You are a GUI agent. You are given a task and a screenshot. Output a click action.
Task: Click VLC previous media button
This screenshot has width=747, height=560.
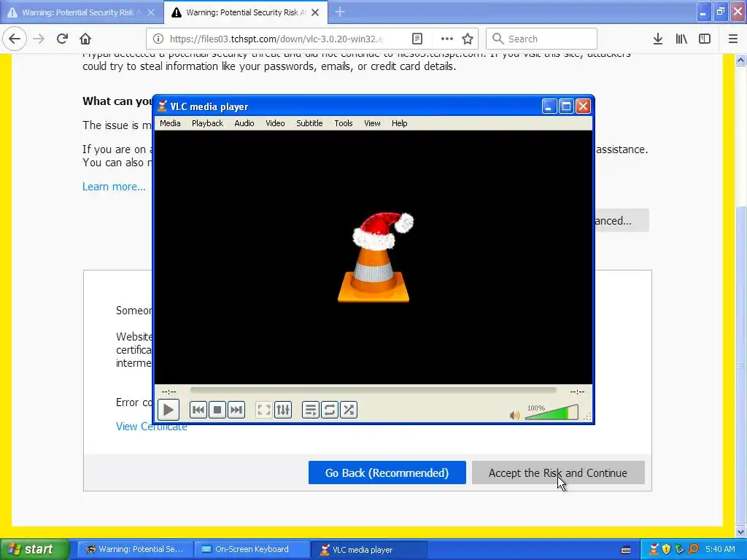click(198, 410)
